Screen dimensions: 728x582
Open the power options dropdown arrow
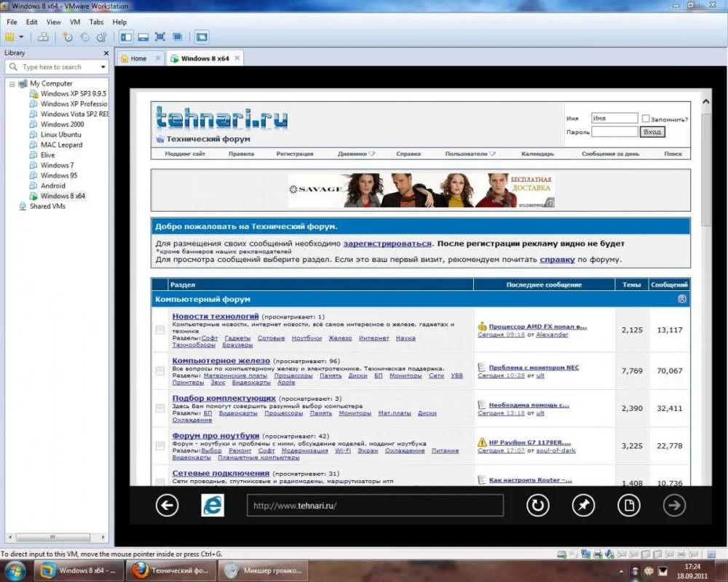[x=21, y=36]
